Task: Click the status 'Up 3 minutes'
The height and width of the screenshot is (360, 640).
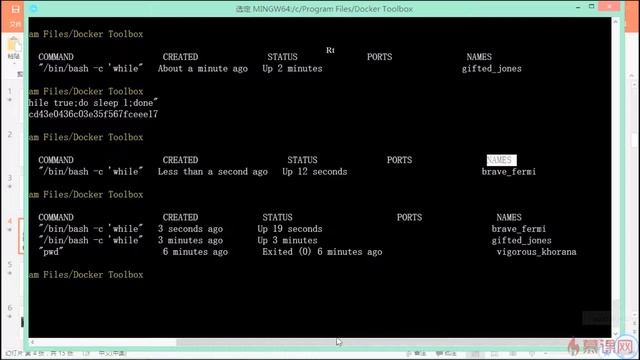Action: [287, 240]
